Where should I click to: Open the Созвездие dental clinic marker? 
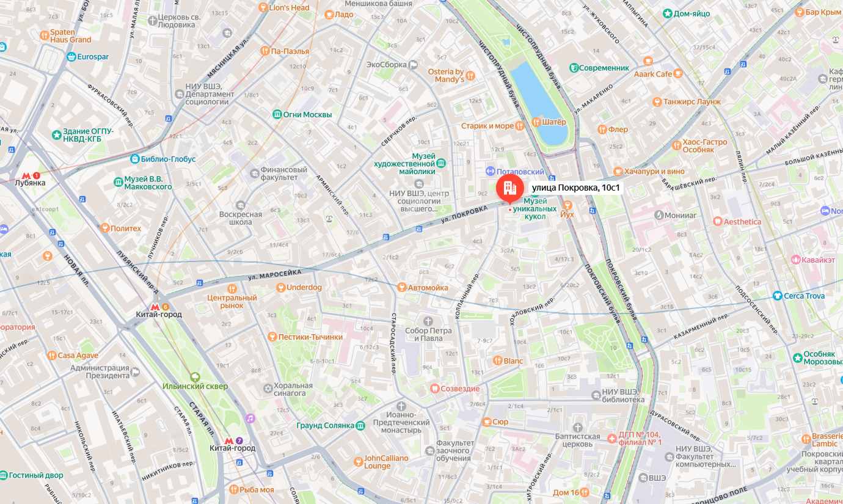point(435,389)
